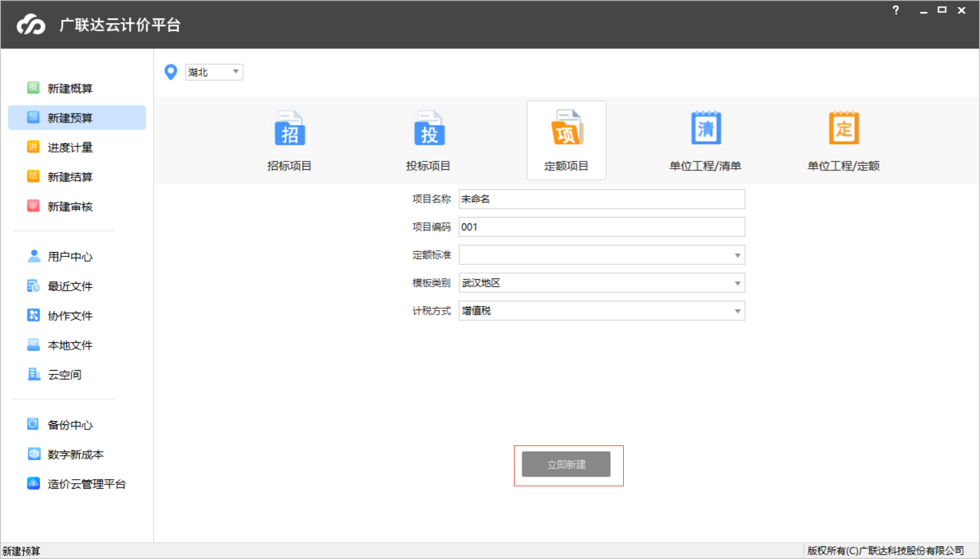
Task: Click the 造价云管理平台 icon
Action: coord(34,483)
